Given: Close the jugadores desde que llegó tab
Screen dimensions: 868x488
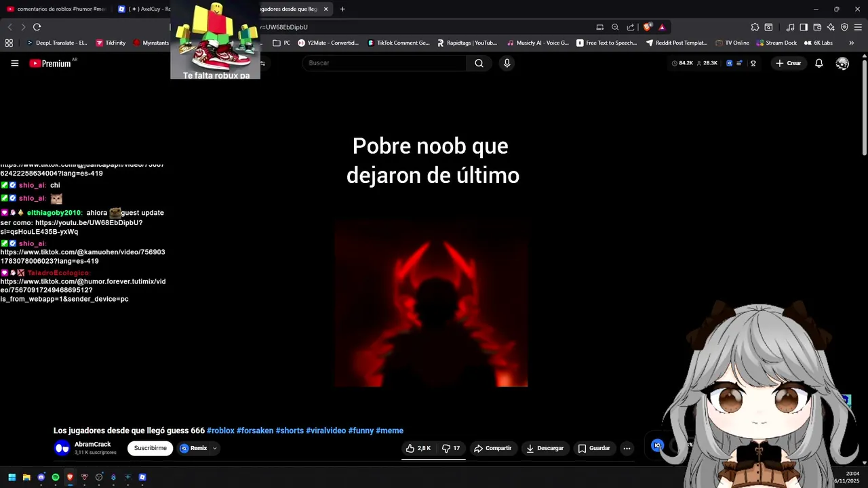Looking at the screenshot, I should click(325, 9).
